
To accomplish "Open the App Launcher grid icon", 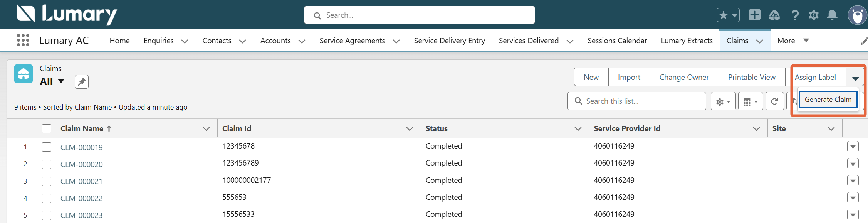I will pyautogui.click(x=23, y=40).
